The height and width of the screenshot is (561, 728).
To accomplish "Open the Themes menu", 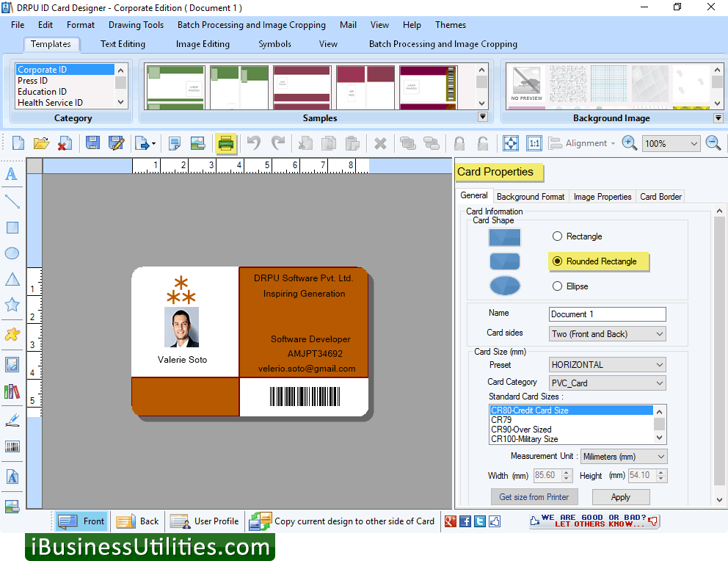I will [x=451, y=25].
